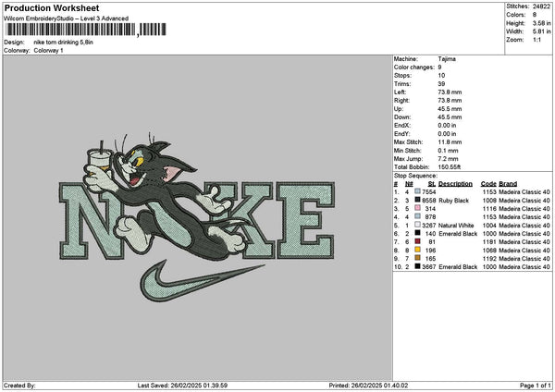Click the Max Jump value '7.2 mm'
Image resolution: width=555 pixels, height=392 pixels.
tap(448, 158)
